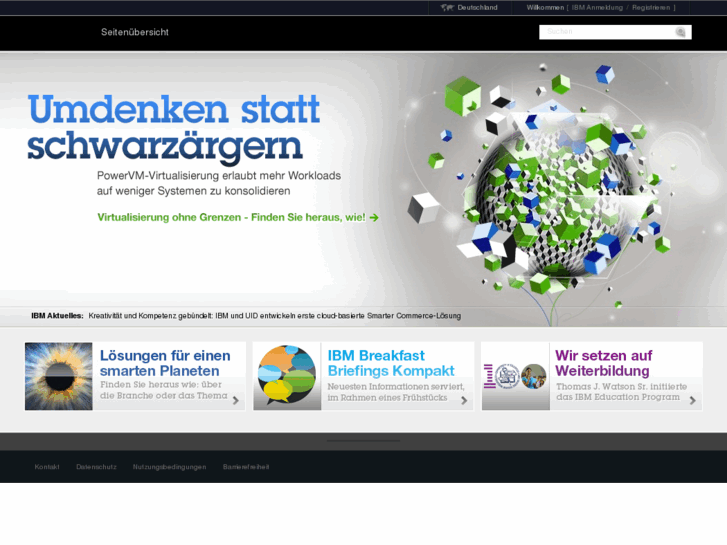This screenshot has height=545, width=727.
Task: Click 'Neuesten Informationen serviert' description text
Action: coord(395,392)
